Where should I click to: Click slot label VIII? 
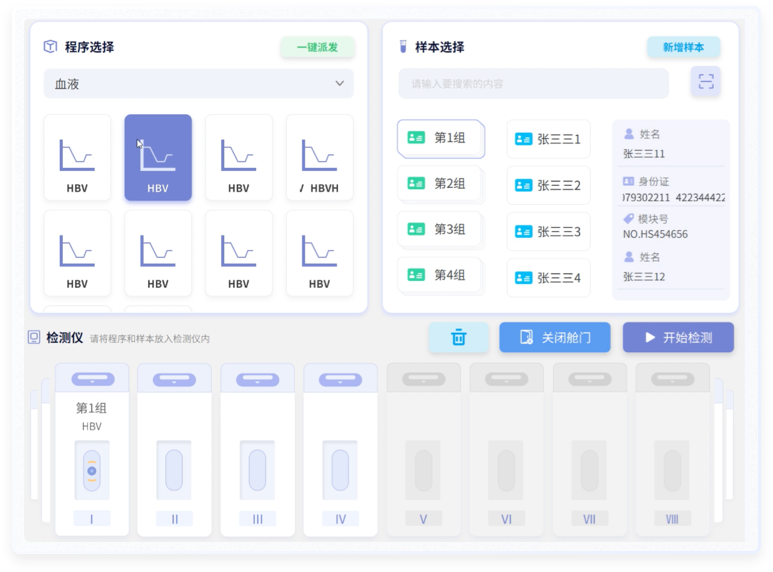pos(672,519)
